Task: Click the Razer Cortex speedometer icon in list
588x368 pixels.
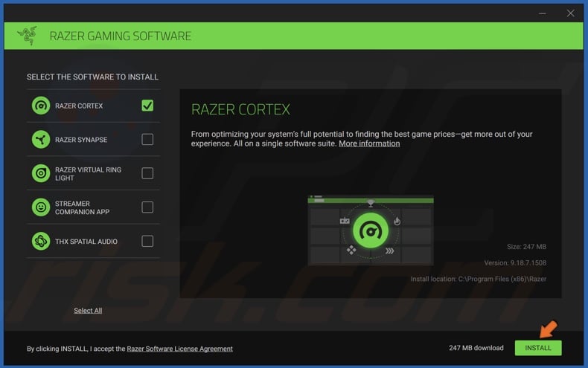Action: click(41, 106)
